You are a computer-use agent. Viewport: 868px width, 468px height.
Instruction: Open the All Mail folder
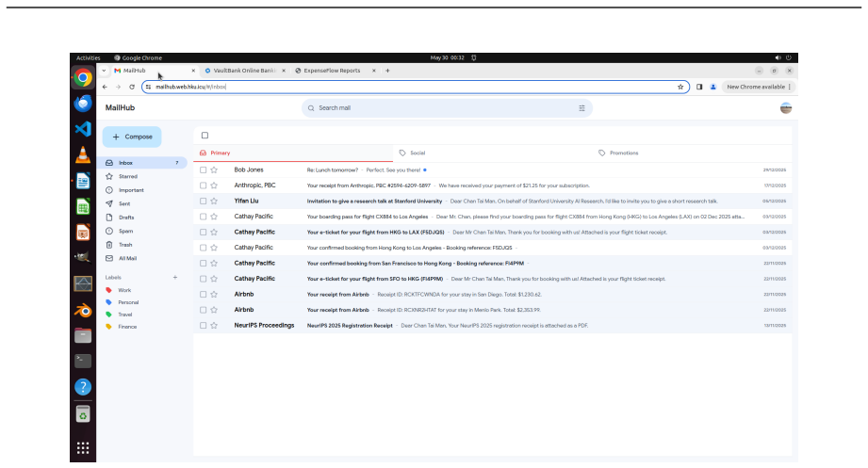[x=142, y=258]
